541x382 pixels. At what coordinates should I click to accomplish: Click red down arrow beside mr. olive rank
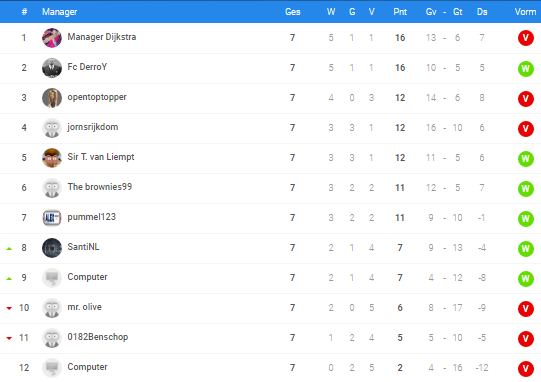click(9, 308)
